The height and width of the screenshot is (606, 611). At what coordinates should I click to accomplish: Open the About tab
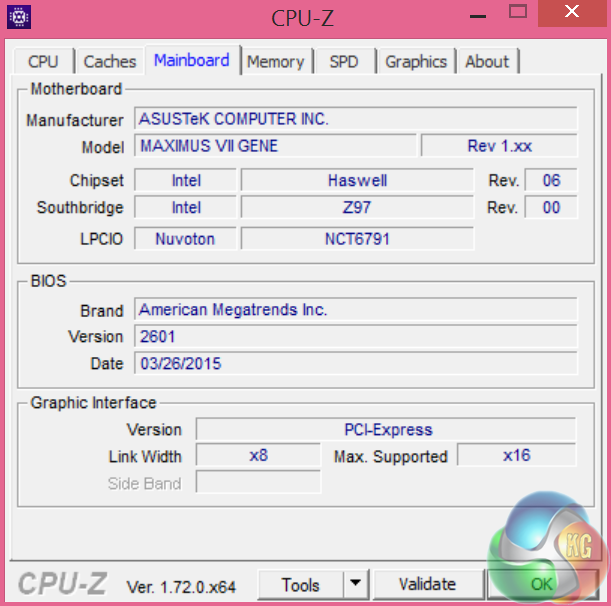pos(487,62)
